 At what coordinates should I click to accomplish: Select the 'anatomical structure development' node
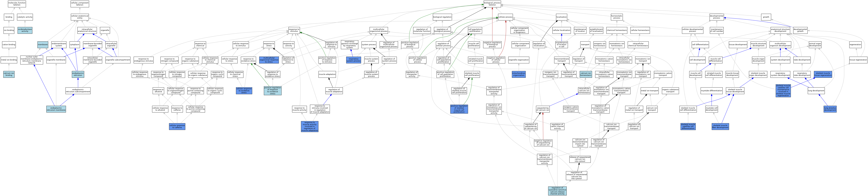pyautogui.click(x=780, y=30)
